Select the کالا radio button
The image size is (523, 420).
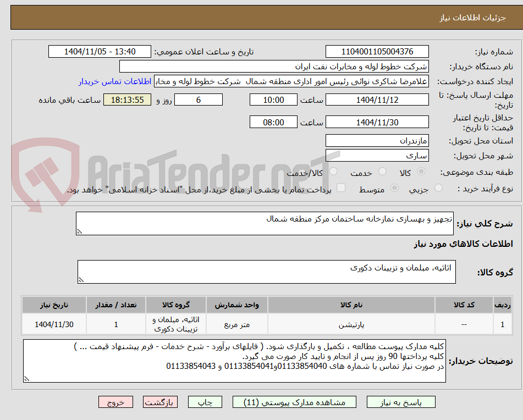coord(421,172)
